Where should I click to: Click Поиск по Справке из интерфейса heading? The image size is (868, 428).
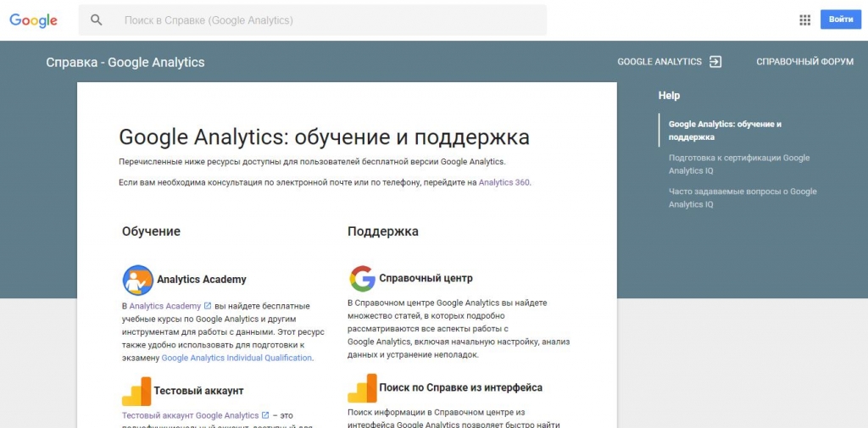[x=460, y=387]
